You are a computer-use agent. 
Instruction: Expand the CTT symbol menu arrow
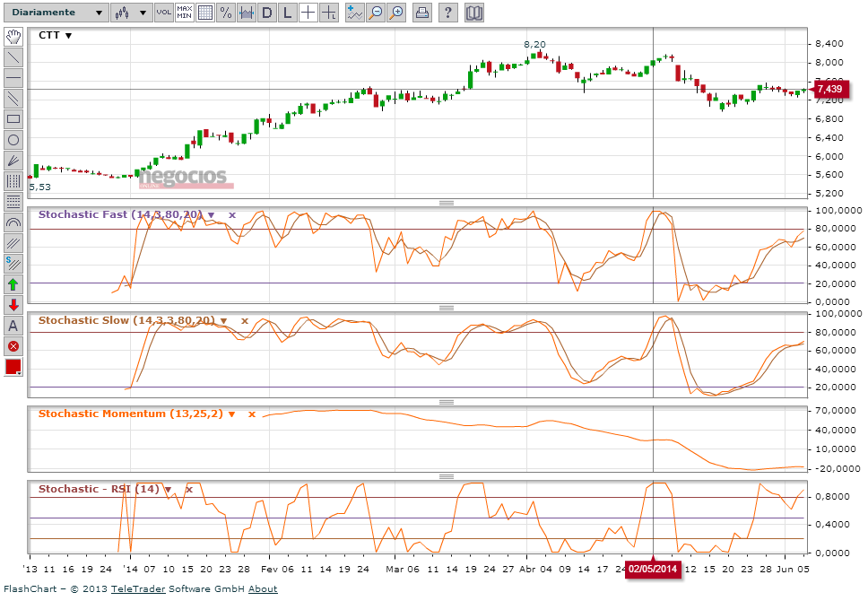(x=68, y=36)
